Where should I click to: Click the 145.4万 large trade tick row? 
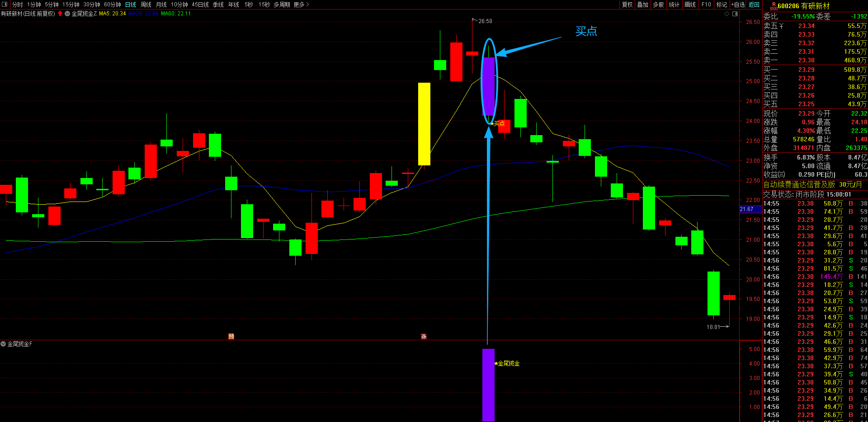tap(815, 277)
